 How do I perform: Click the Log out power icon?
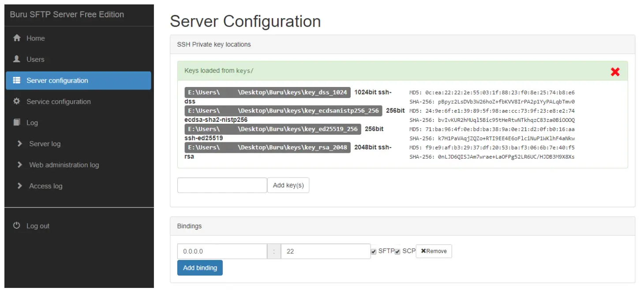point(17,226)
